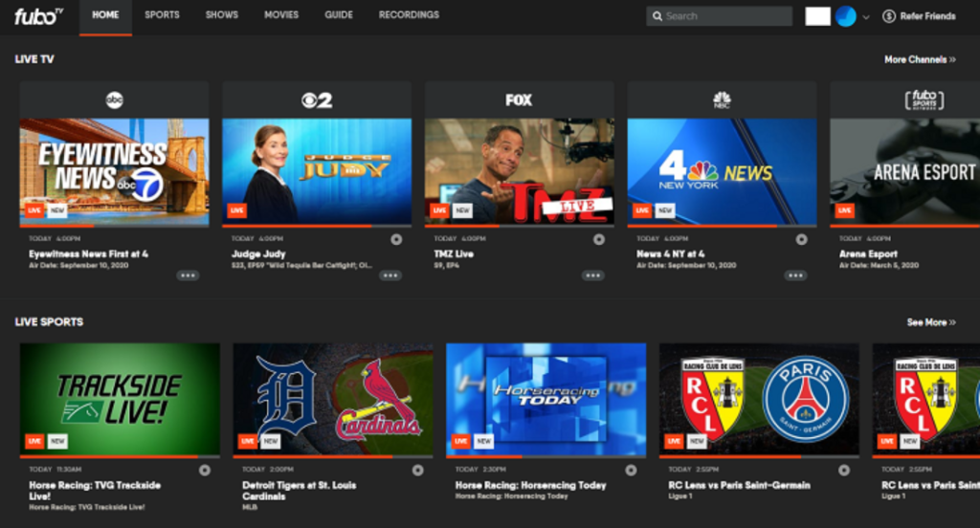The width and height of the screenshot is (980, 528).
Task: Click the Refer Friends dollar icon
Action: (x=889, y=16)
